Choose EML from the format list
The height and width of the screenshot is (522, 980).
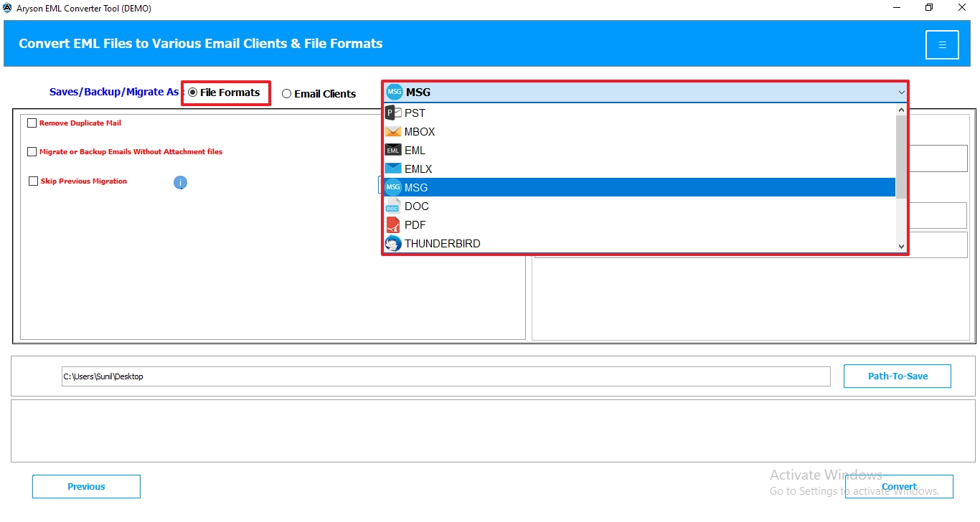(640, 150)
